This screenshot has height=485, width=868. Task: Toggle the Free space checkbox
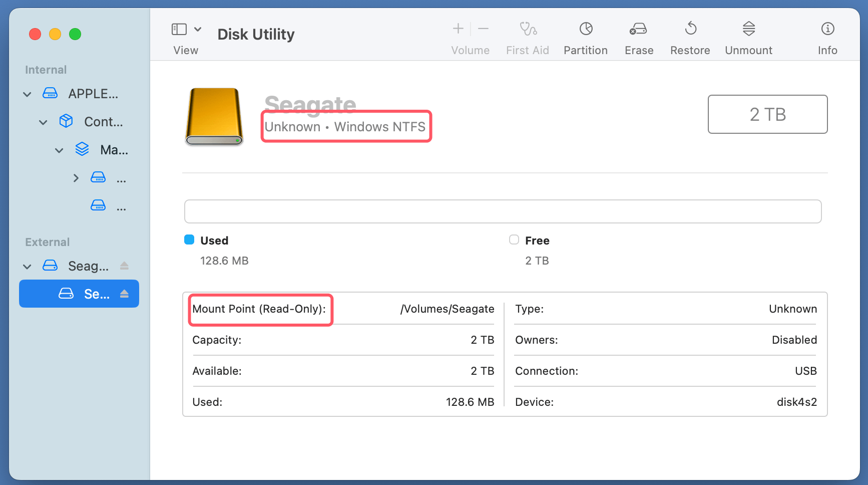coord(514,239)
